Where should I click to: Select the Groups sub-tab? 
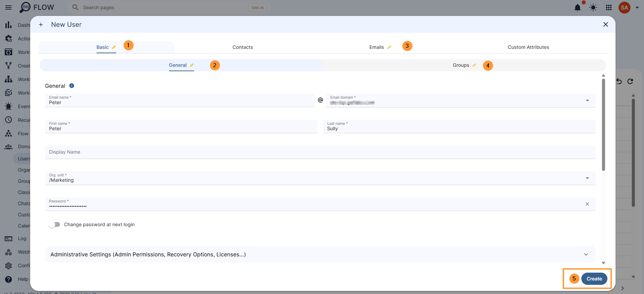(x=464, y=65)
